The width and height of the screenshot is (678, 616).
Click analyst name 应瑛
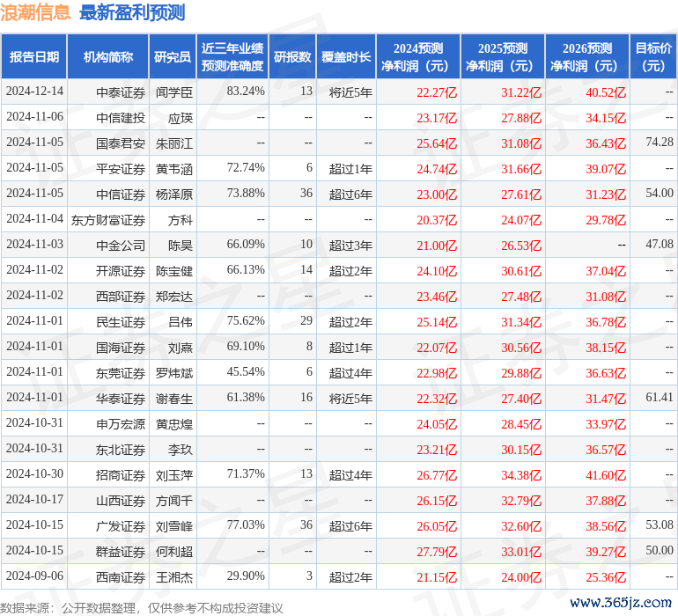click(181, 118)
